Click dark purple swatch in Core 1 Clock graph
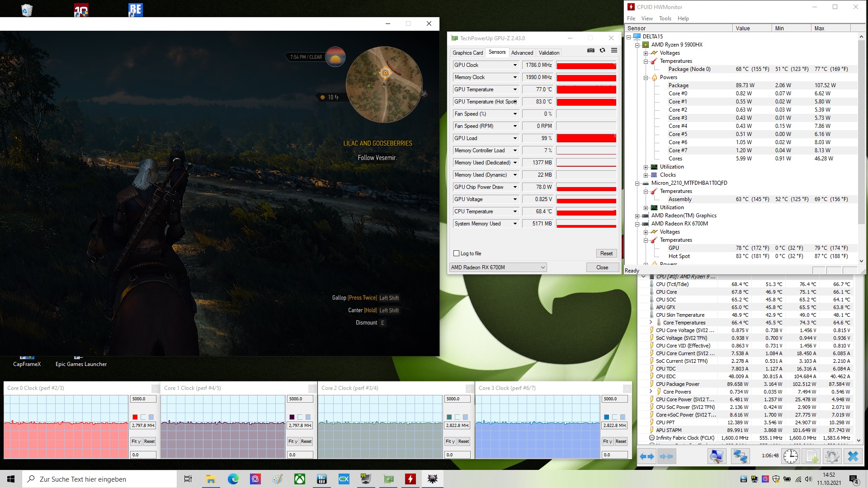 [292, 417]
